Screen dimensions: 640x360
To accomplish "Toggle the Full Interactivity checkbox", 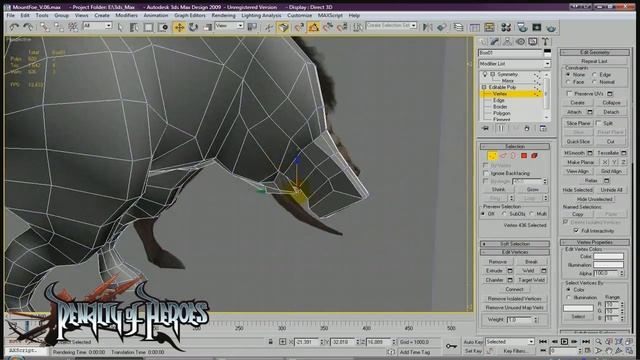I will pos(576,231).
